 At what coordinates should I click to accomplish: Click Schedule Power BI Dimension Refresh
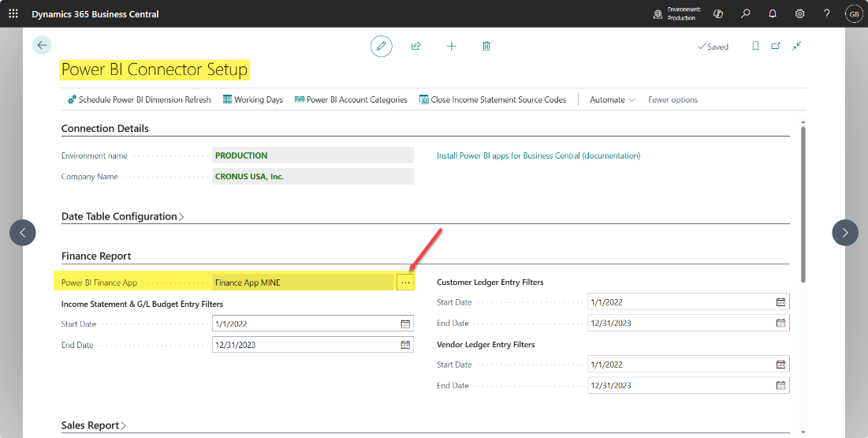pyautogui.click(x=139, y=99)
